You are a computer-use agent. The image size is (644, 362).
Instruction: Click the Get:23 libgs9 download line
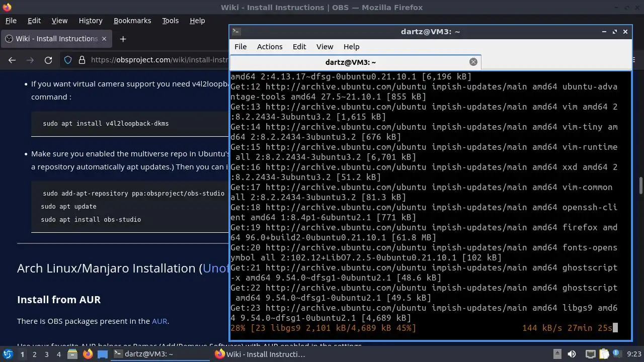tap(424, 313)
